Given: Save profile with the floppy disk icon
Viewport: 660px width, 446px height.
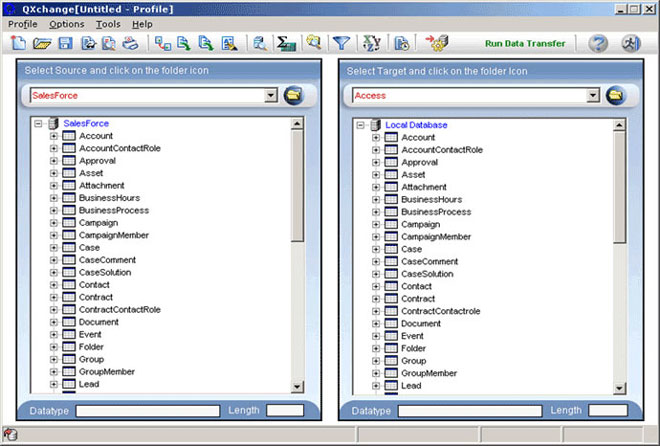Looking at the screenshot, I should coord(65,43).
